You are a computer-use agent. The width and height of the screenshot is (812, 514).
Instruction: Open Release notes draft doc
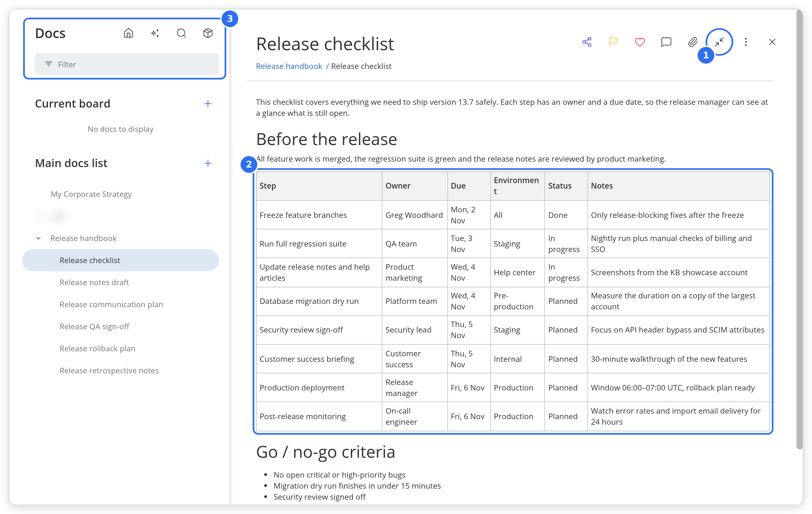tap(94, 282)
